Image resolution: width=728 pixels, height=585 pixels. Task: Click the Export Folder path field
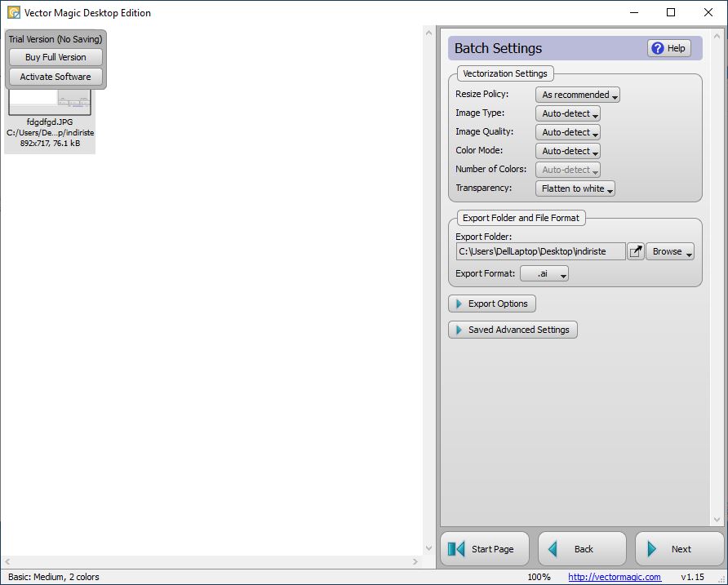click(x=541, y=251)
